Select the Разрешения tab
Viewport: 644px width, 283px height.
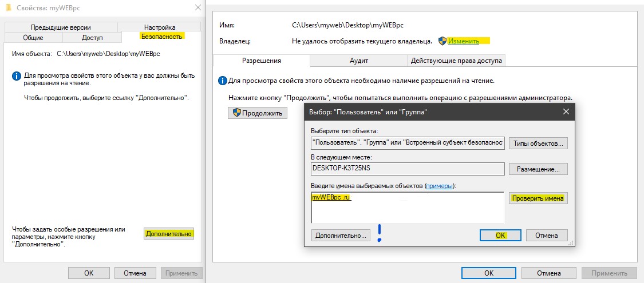click(x=261, y=60)
